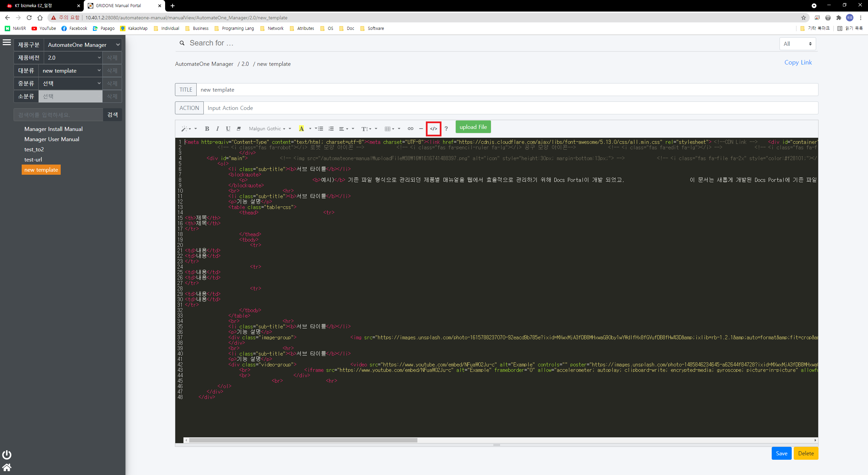
Task: Toggle underline formatting in editor toolbar
Action: [x=228, y=129]
